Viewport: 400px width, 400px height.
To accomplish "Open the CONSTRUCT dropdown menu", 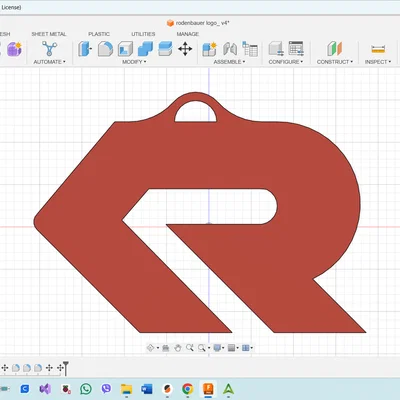I will coord(335,62).
